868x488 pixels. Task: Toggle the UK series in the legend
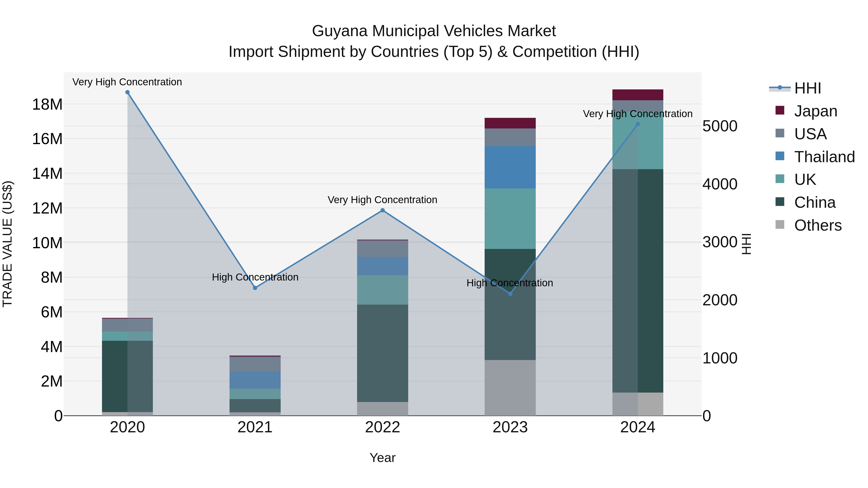[796, 180]
